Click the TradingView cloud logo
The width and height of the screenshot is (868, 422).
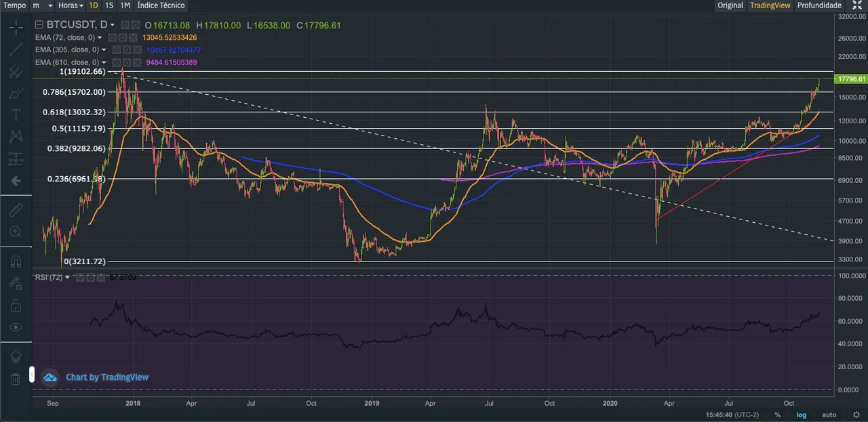[50, 377]
